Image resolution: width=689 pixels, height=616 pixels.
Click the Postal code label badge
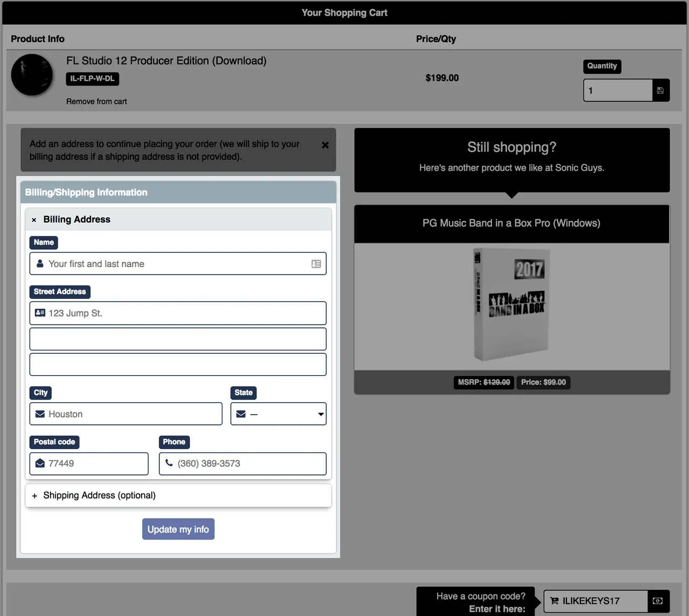click(54, 442)
